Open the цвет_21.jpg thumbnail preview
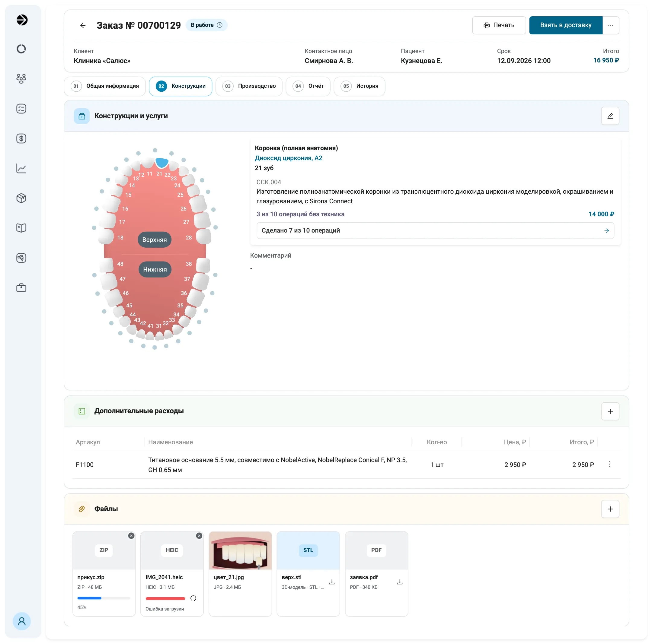The image size is (652, 644). 240,550
